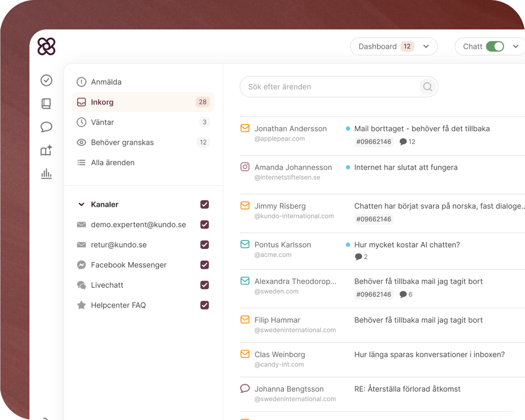Image resolution: width=525 pixels, height=420 pixels.
Task: Click the Inkorg count badge 28
Action: coord(203,102)
